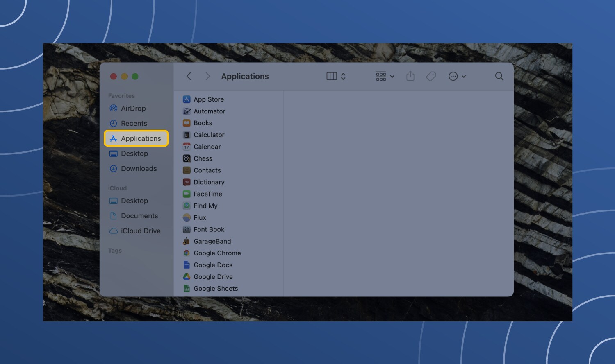
Task: Click the forward navigation arrow
Action: pos(208,76)
